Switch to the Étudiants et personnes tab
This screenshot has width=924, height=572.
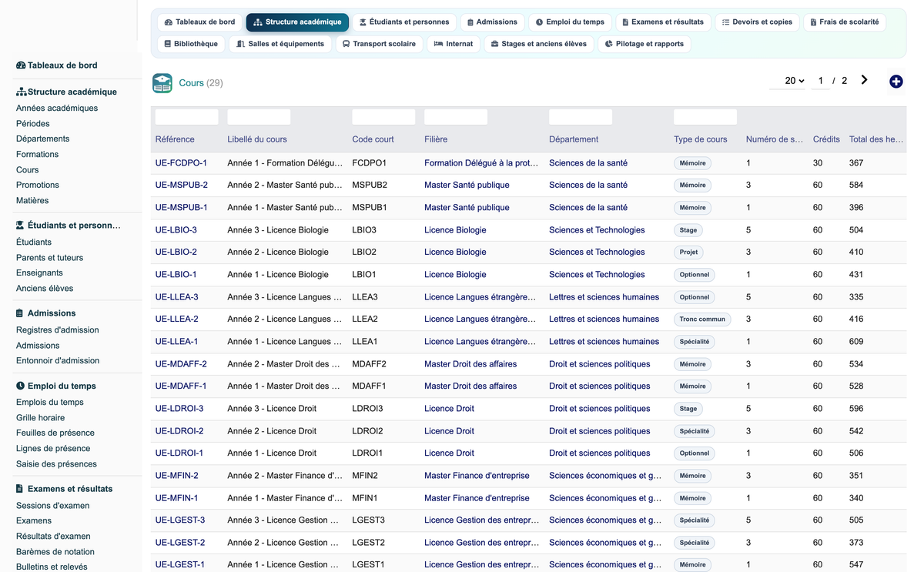[404, 22]
